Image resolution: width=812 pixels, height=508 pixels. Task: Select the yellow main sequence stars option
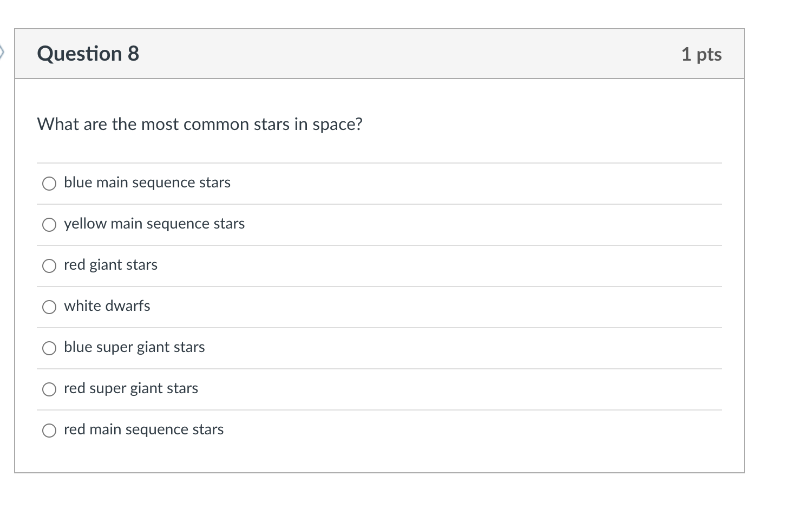coord(49,224)
